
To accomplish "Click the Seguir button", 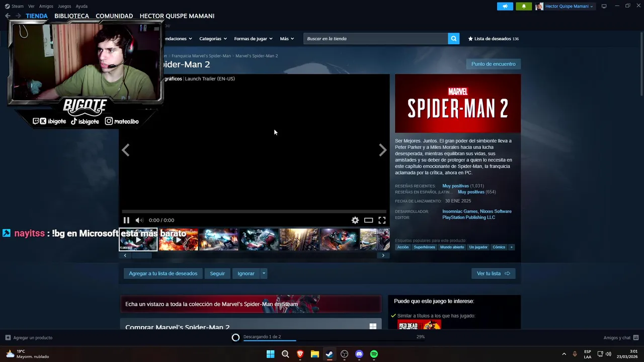I will pyautogui.click(x=217, y=274).
